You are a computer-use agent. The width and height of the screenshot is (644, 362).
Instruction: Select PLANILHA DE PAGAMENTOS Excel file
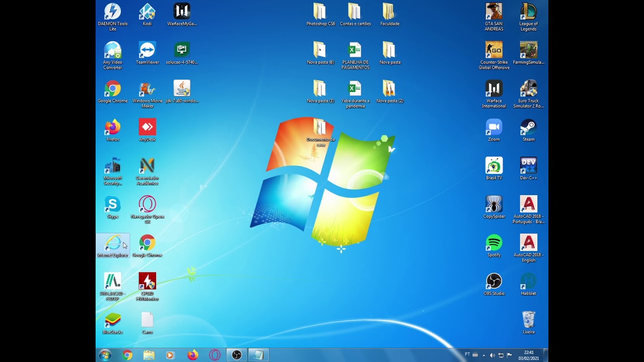pyautogui.click(x=355, y=55)
